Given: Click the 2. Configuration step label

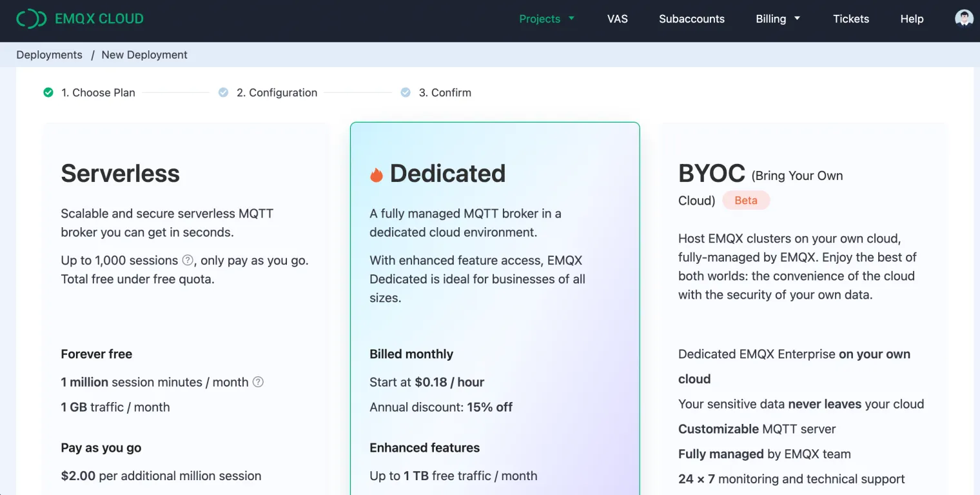Looking at the screenshot, I should (277, 92).
